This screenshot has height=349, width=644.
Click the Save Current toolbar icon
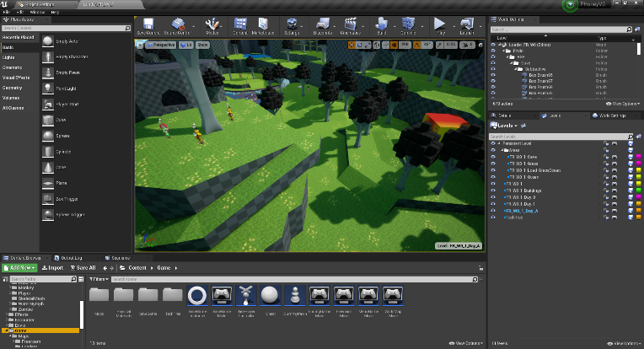click(148, 24)
